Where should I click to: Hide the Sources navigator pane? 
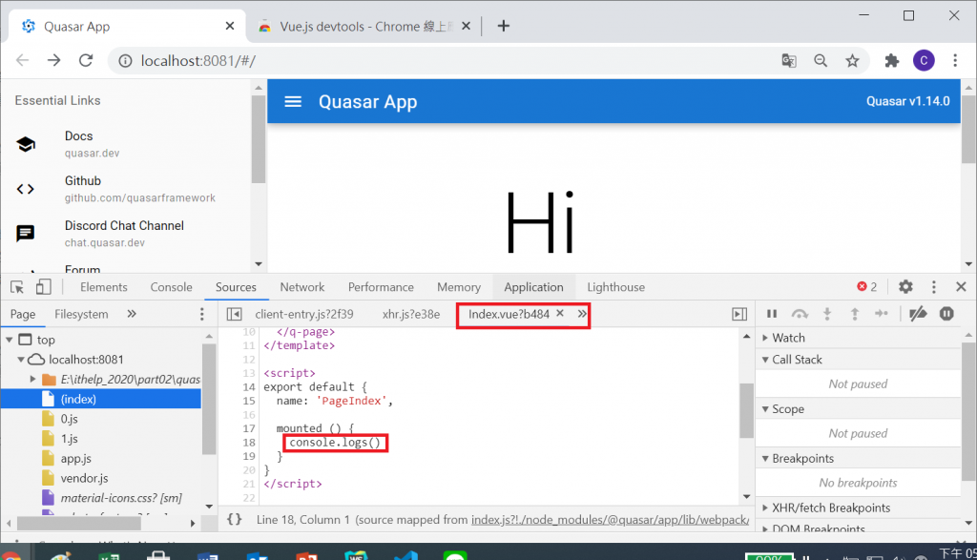(235, 314)
